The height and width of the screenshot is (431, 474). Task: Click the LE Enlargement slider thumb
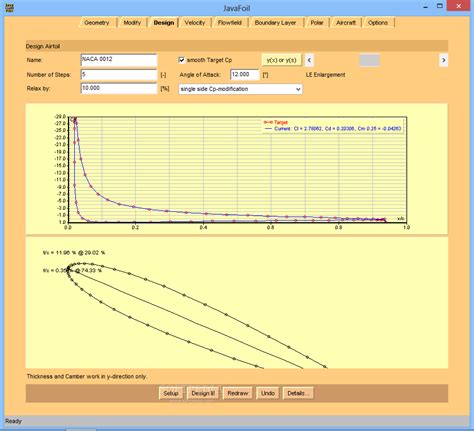pyautogui.click(x=369, y=60)
